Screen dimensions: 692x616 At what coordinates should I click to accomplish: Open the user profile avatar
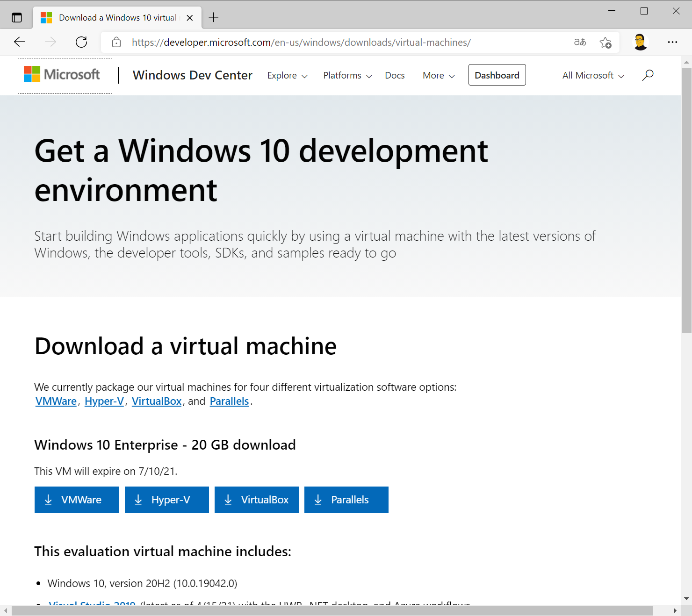(x=640, y=42)
